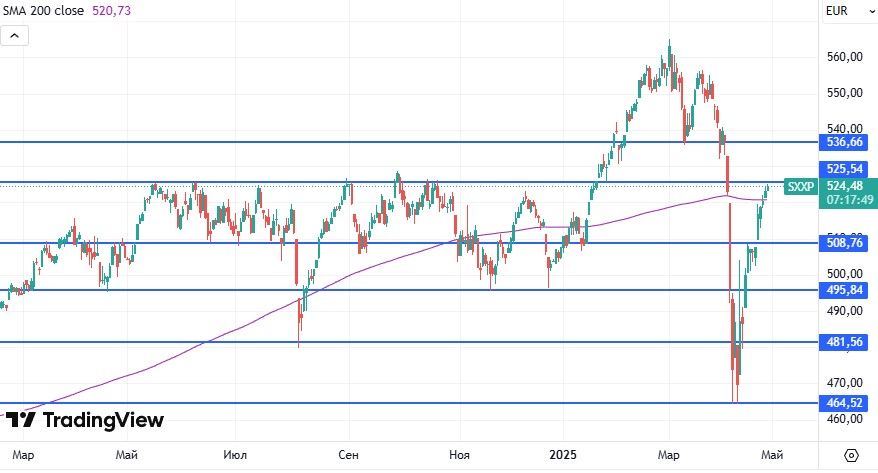The height and width of the screenshot is (473, 878).
Task: Click the SXXP symbol price label
Action: tap(800, 187)
